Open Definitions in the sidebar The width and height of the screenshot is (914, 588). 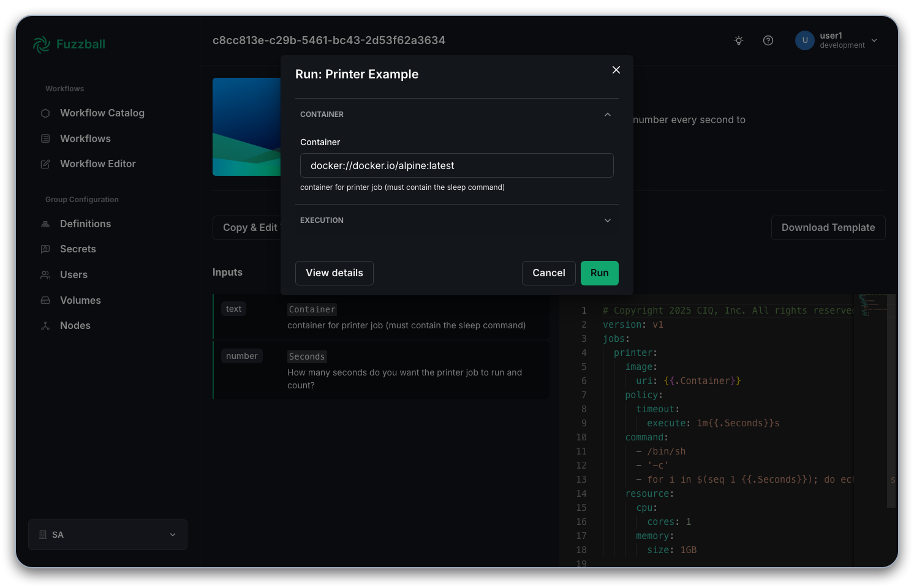tap(85, 224)
